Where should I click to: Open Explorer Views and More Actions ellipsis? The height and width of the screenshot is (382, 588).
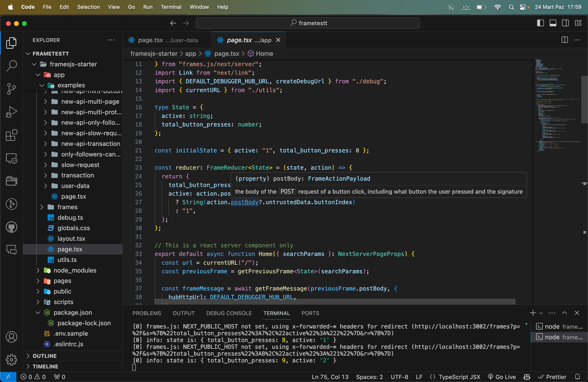(x=111, y=40)
